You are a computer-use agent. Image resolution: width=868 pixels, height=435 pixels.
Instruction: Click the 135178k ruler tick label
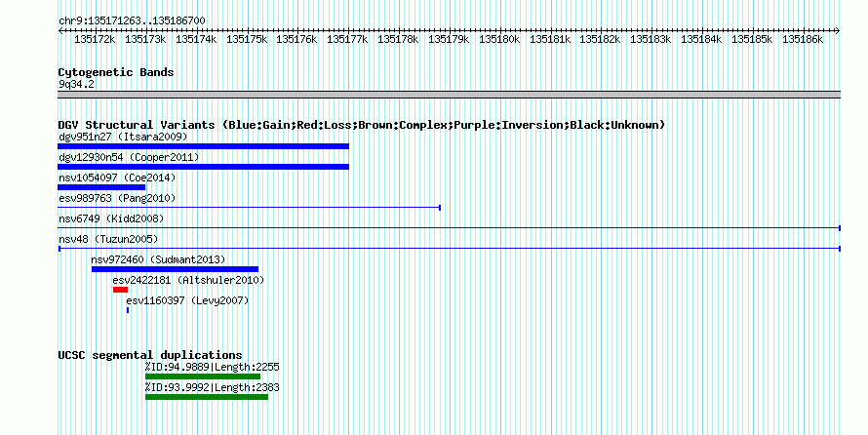pos(398,39)
